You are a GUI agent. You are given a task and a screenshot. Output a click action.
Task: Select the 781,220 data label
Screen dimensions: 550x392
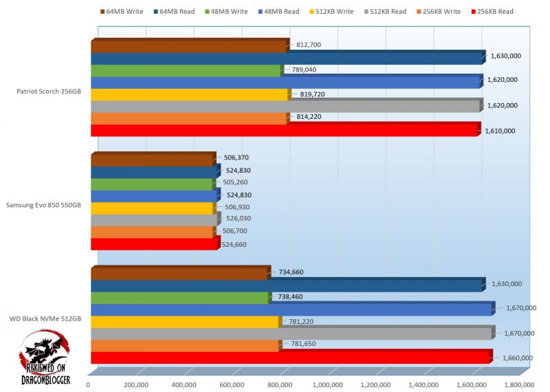coord(301,321)
